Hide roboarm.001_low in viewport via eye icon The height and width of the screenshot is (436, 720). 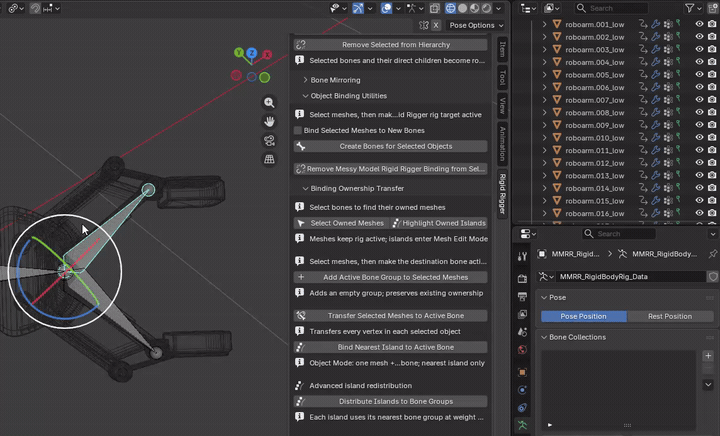(699, 24)
